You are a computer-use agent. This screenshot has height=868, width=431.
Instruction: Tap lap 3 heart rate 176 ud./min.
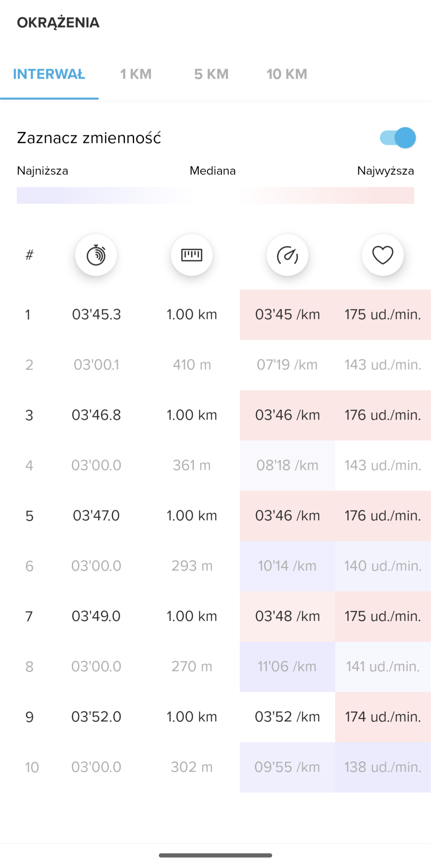coord(383,415)
